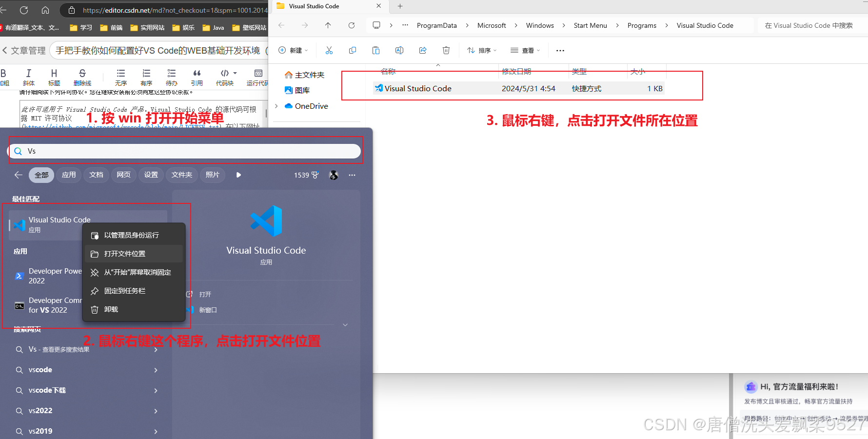Show more search filter categories arrow
Screen dimensions: 868x439
(x=238, y=175)
